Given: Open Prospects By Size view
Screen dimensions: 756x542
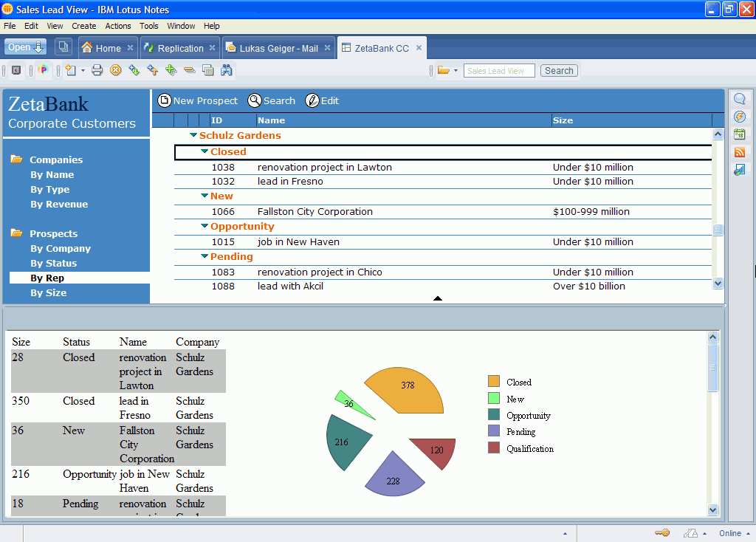Looking at the screenshot, I should (x=48, y=292).
